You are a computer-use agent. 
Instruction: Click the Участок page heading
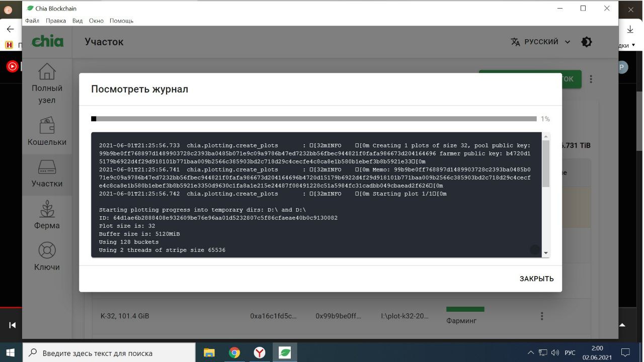(x=104, y=42)
